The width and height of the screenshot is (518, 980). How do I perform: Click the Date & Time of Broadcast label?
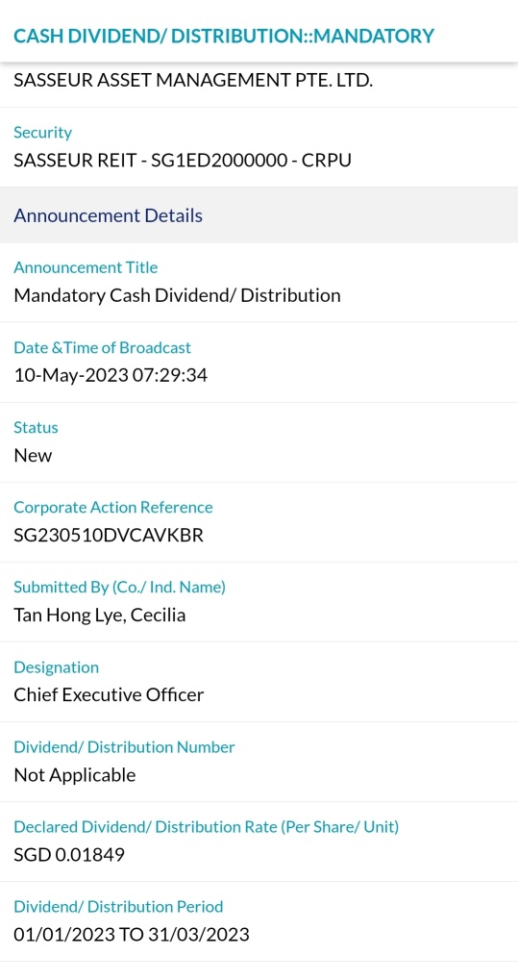coord(103,347)
